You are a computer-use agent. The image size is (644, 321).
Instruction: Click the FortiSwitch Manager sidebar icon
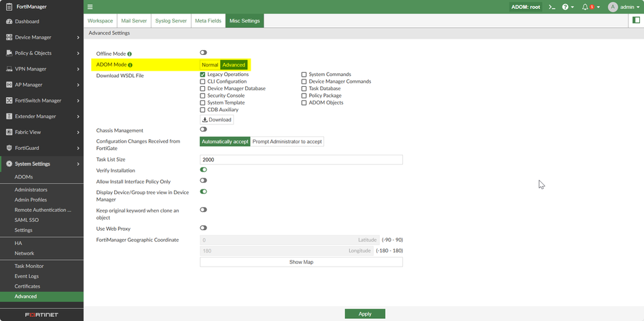tap(9, 100)
